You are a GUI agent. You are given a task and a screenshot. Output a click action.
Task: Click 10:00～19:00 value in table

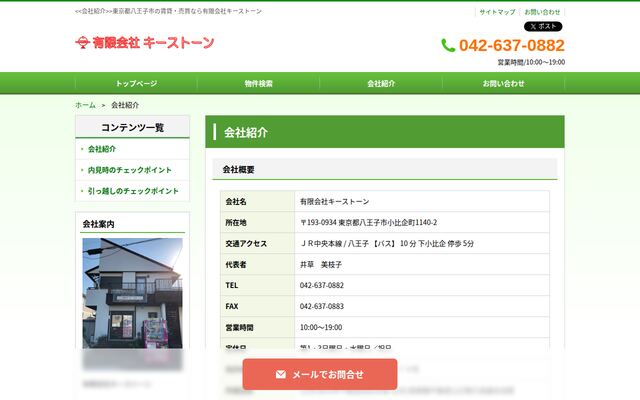[x=321, y=327]
